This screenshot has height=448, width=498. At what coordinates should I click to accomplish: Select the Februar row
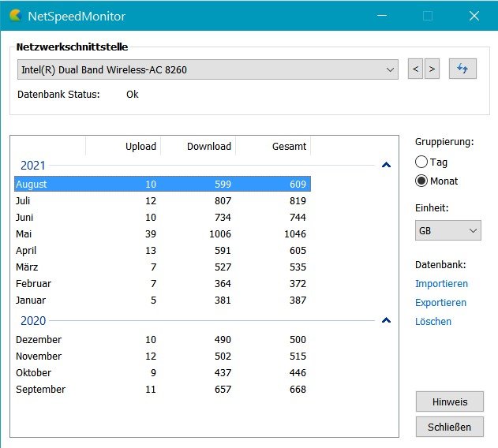pyautogui.click(x=163, y=283)
